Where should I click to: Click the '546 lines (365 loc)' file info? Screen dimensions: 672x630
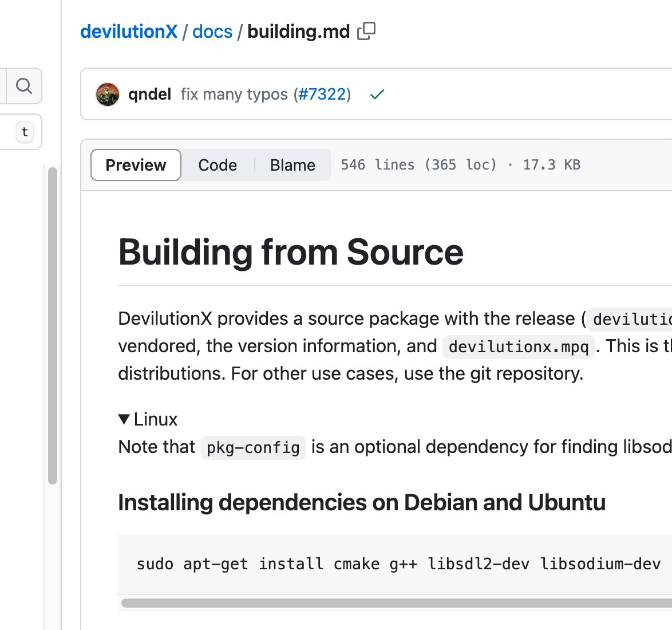pos(418,165)
